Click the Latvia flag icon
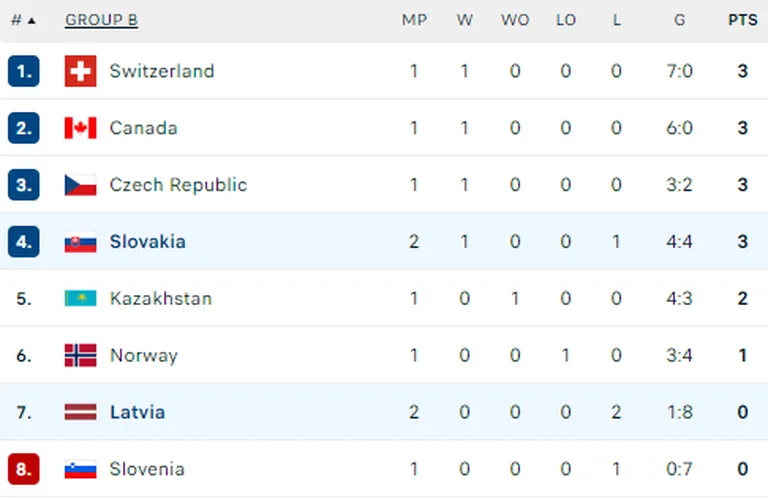768x499 pixels. [x=80, y=412]
